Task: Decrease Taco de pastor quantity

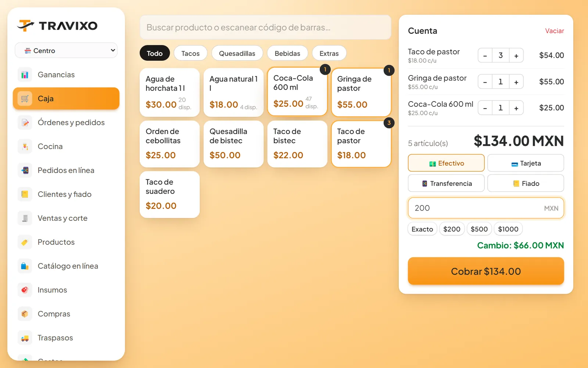Action: pos(485,56)
